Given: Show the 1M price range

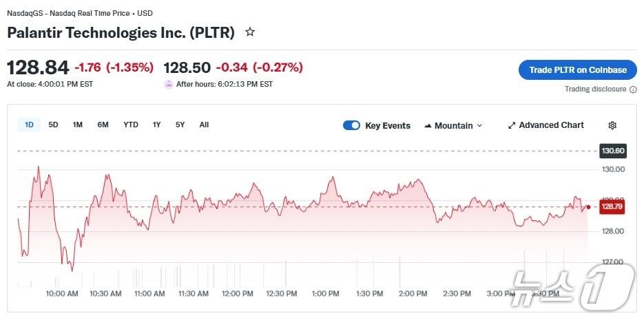Looking at the screenshot, I should pos(78,125).
